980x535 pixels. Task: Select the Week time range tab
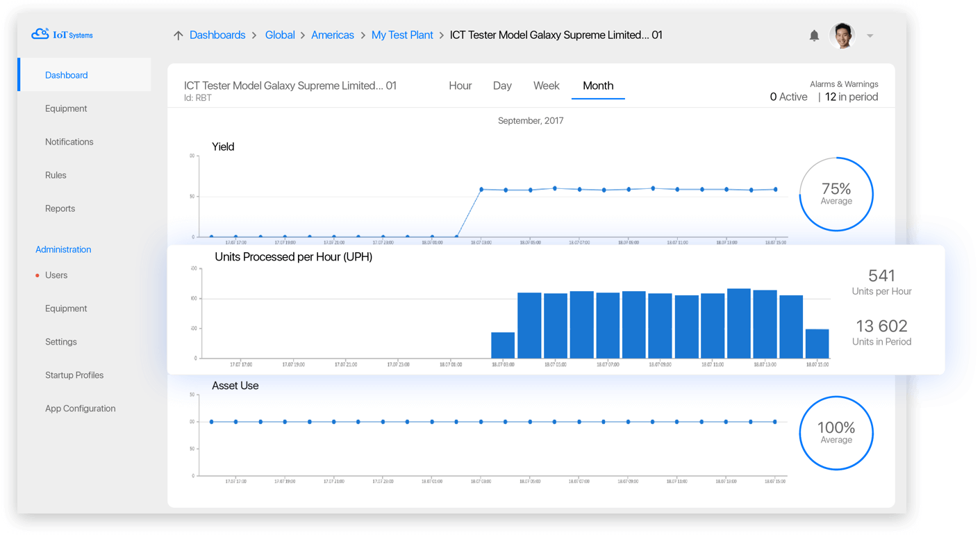pyautogui.click(x=546, y=85)
